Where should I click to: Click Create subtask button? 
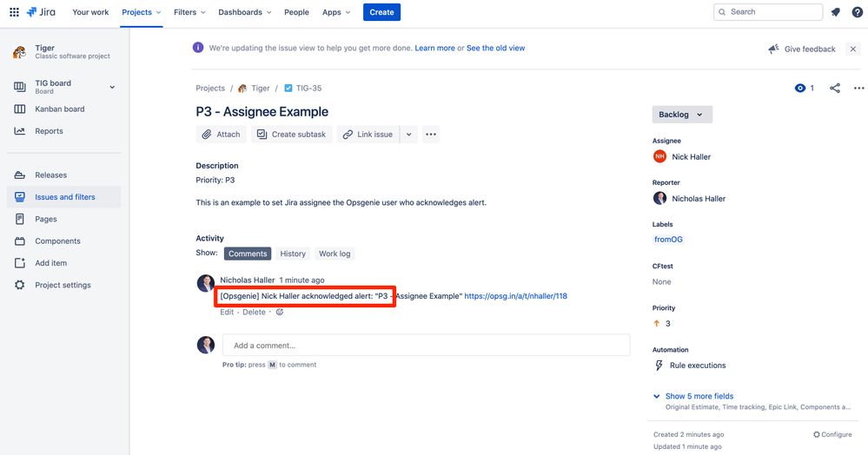[x=292, y=135]
